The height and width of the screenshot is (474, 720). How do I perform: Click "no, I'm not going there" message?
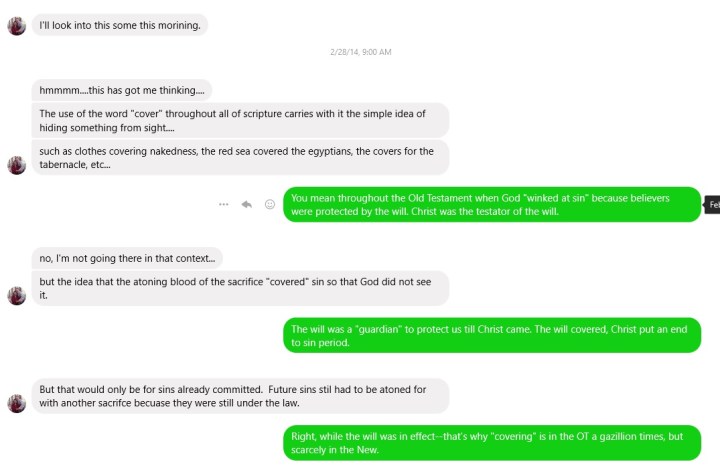pyautogui.click(x=126, y=258)
